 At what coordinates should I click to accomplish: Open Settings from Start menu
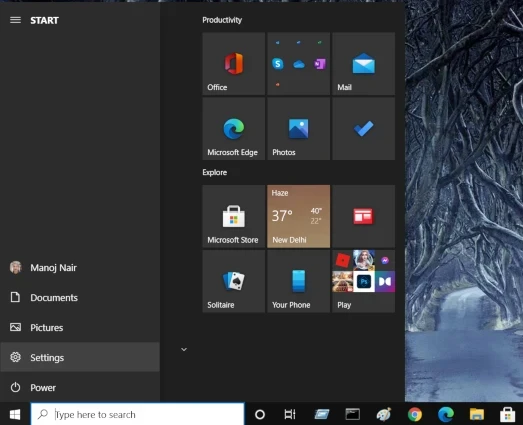(x=80, y=357)
